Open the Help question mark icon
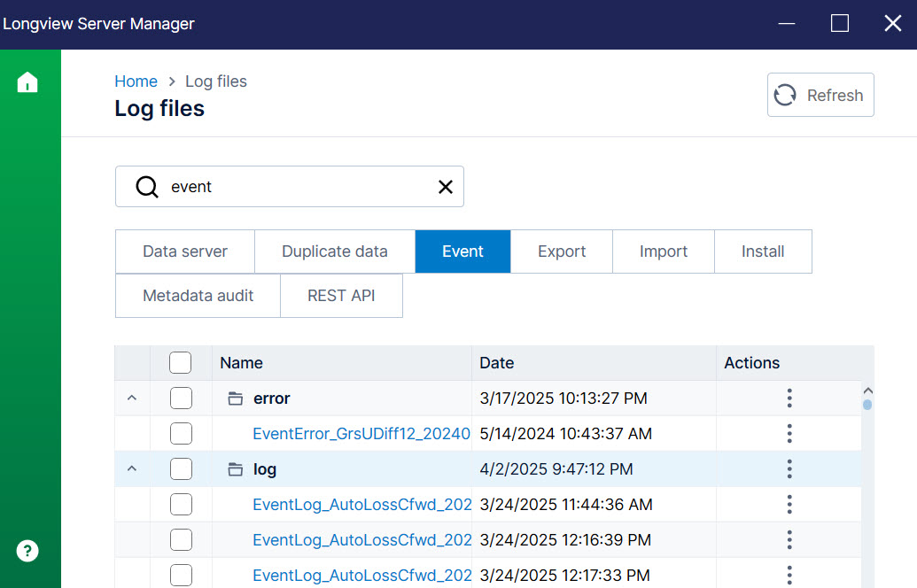 [x=27, y=550]
